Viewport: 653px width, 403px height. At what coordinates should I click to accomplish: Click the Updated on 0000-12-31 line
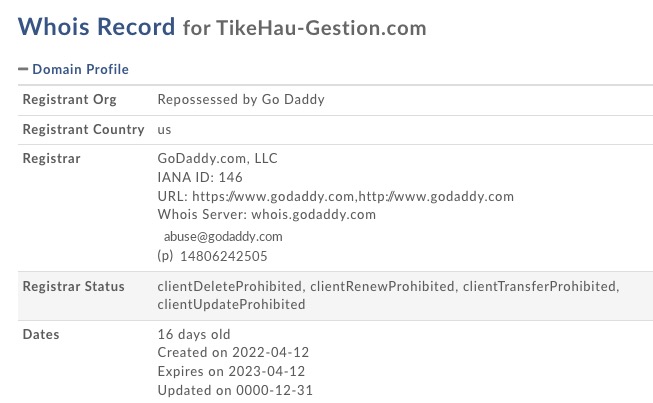pyautogui.click(x=235, y=390)
